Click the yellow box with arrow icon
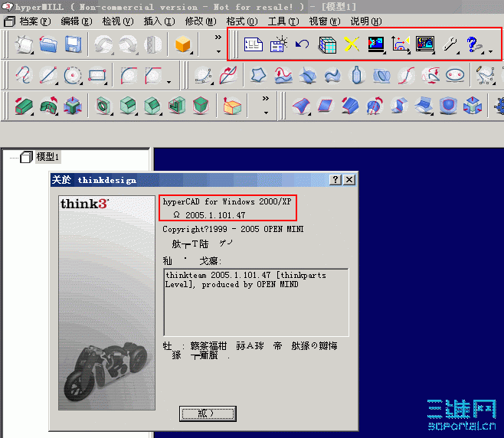The width and height of the screenshot is (504, 438). click(x=231, y=106)
